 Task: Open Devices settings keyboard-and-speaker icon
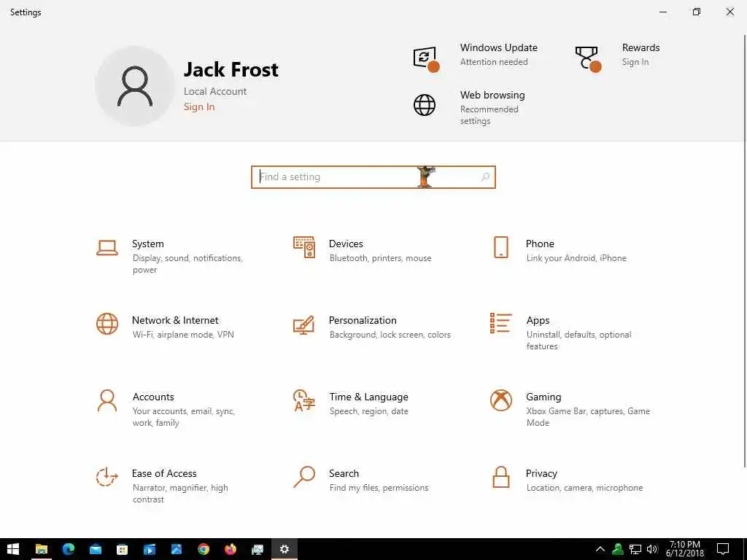coord(304,247)
